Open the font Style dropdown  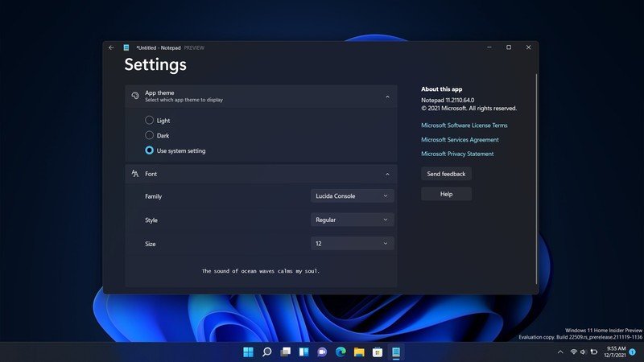point(352,220)
